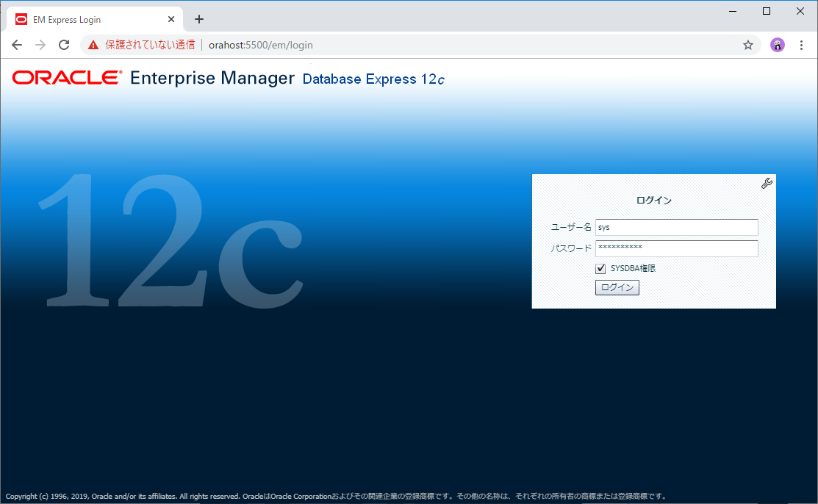
Task: Click the browser forward arrow
Action: 40,45
